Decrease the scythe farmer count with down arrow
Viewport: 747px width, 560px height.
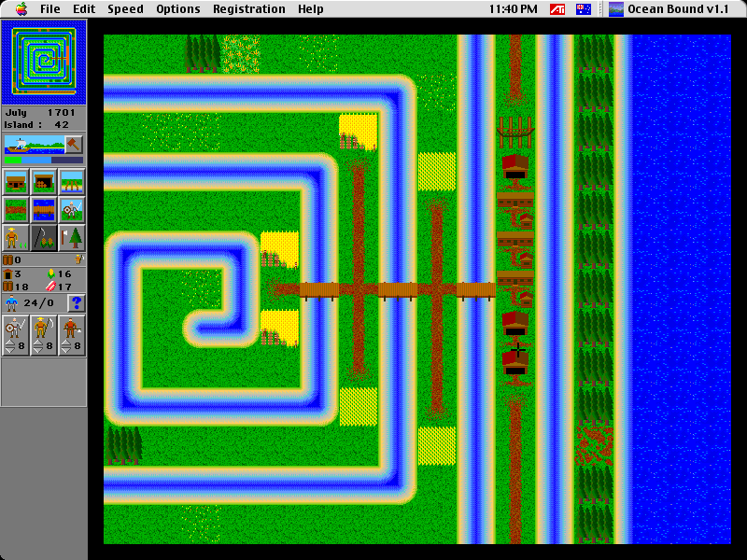coord(38,351)
